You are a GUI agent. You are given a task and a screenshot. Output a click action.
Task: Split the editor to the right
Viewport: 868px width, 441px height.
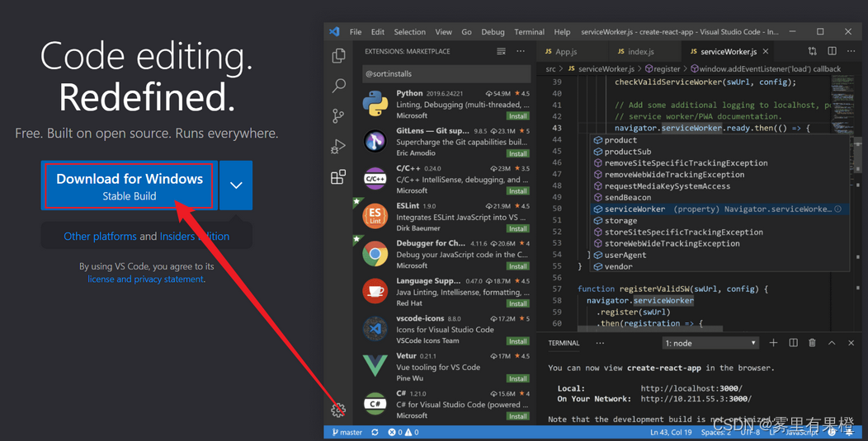point(832,51)
